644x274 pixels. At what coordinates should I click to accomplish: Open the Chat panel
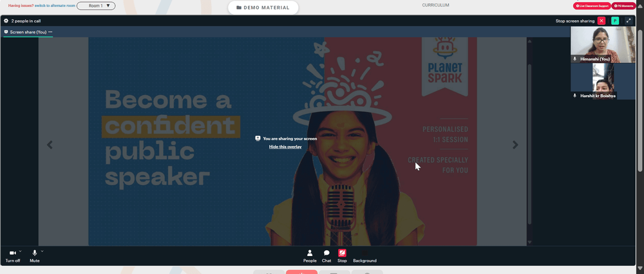pos(327,257)
